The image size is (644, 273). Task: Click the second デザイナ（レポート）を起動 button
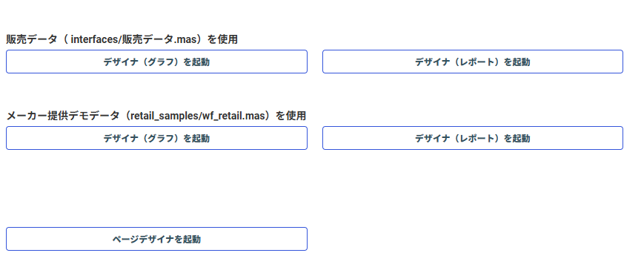473,138
